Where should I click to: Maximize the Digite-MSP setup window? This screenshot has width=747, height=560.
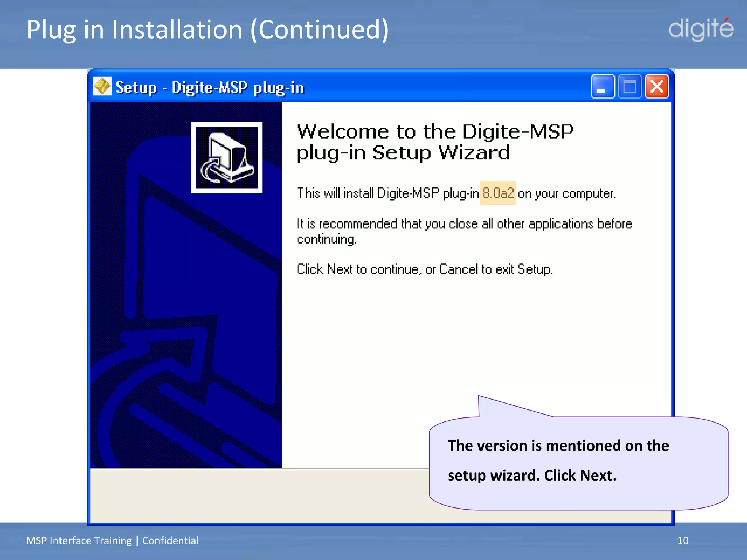tap(630, 87)
